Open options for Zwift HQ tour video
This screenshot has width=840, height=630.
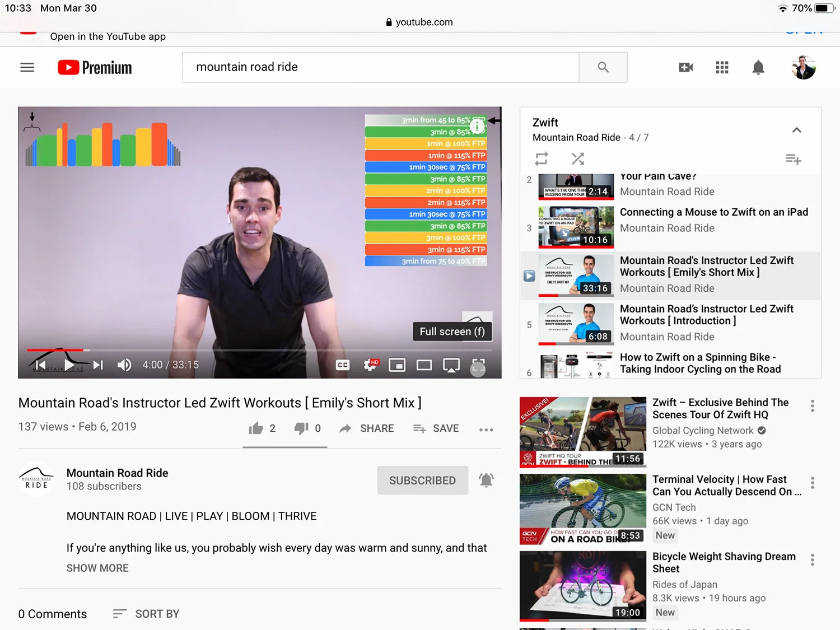[813, 406]
